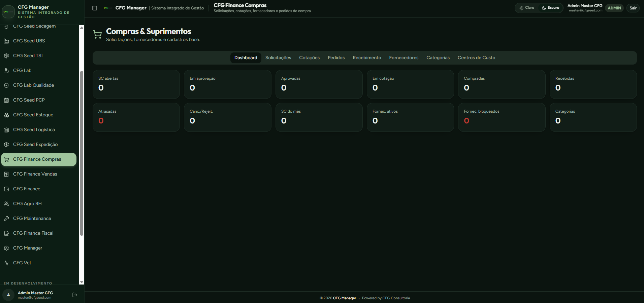This screenshot has width=644, height=303.
Task: Click CFG Seed PCP calendar icon
Action: pyautogui.click(x=6, y=100)
